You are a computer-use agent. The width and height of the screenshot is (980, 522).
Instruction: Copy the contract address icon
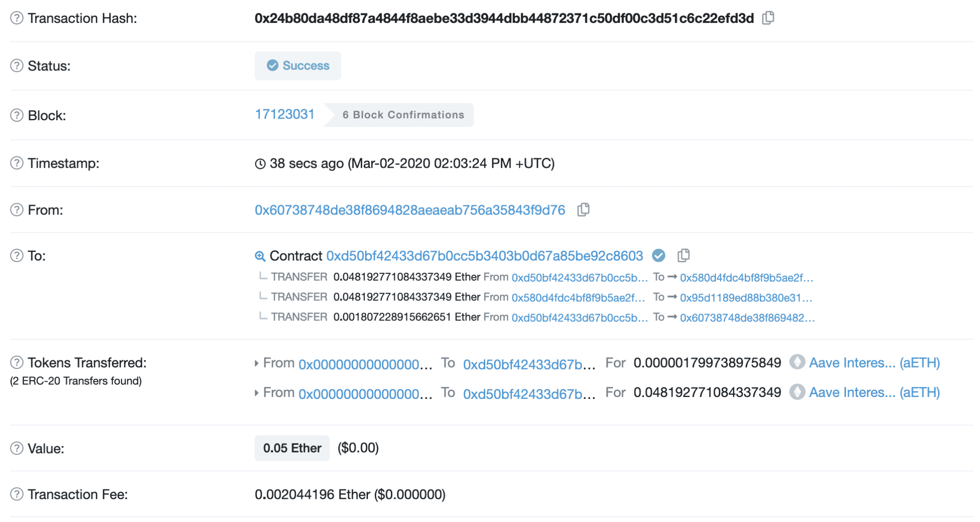pos(683,256)
